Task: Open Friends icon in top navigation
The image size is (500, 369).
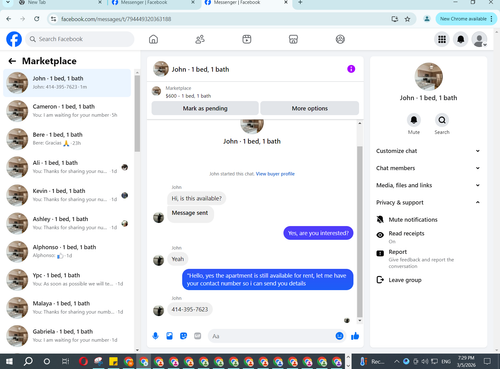Action: click(x=200, y=39)
